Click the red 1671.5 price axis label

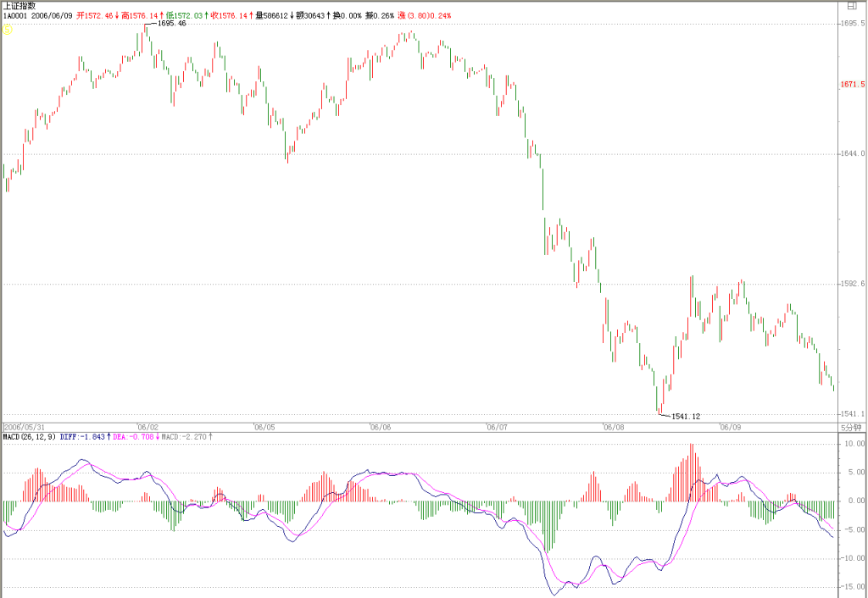(853, 84)
